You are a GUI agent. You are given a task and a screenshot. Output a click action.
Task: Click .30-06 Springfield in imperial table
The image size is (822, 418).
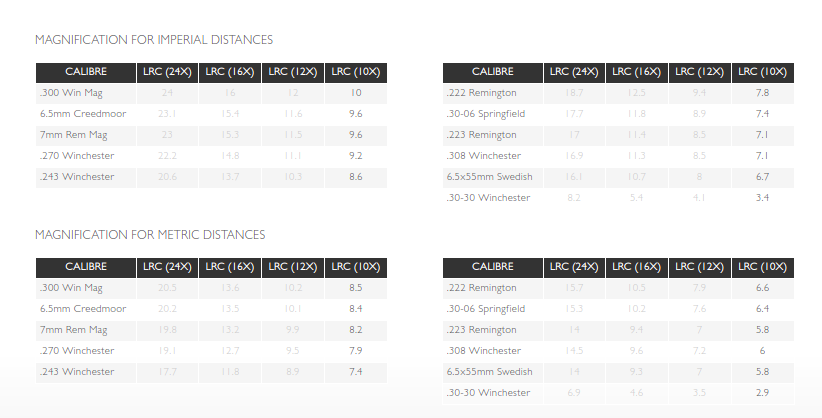(x=485, y=114)
